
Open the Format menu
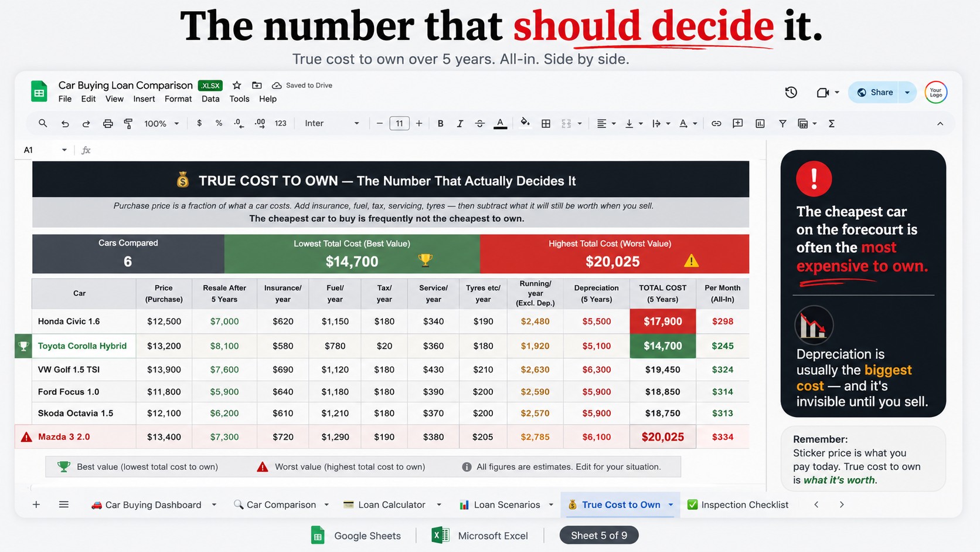178,99
